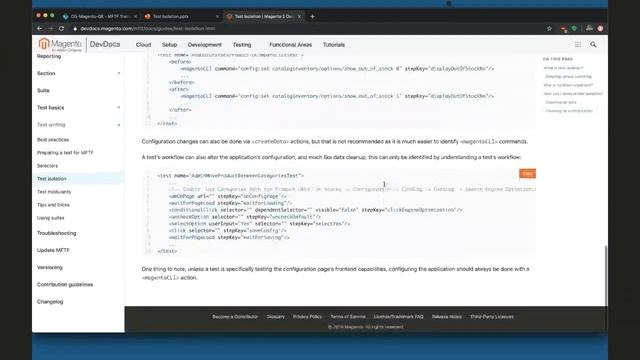Screen dimensions: 640x360
Task: Open Preparing a test for MFTF page
Action: coord(65,153)
